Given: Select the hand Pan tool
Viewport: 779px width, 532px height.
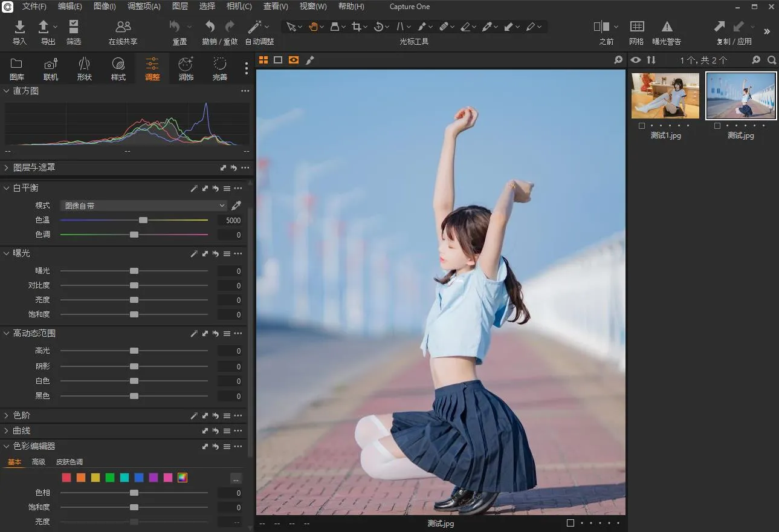Looking at the screenshot, I should (313, 27).
